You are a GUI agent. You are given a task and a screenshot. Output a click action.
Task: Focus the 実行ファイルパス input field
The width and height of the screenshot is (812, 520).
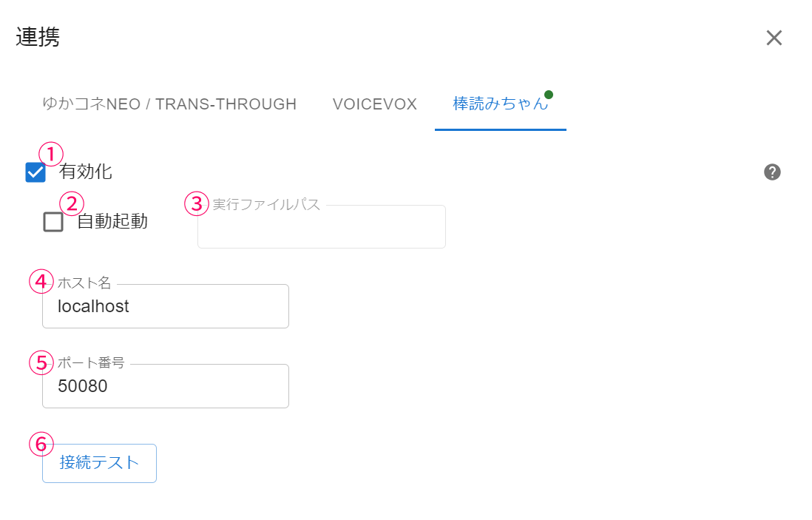click(x=322, y=229)
